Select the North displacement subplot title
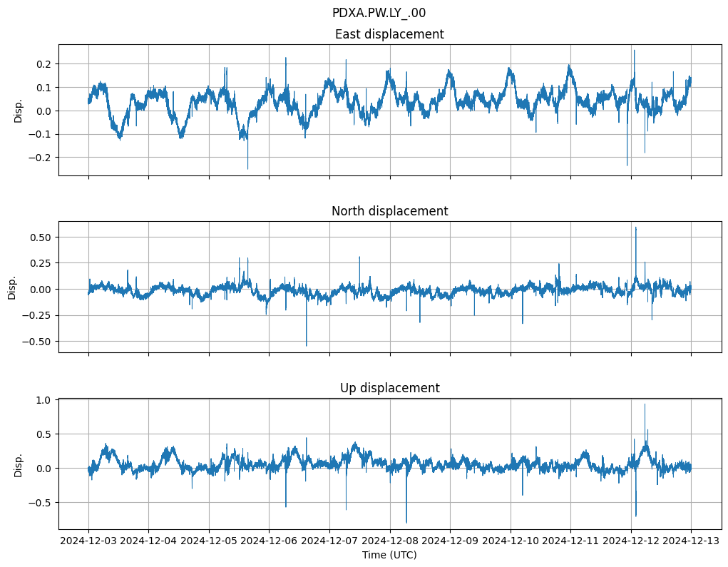728x567 pixels. pos(389,211)
